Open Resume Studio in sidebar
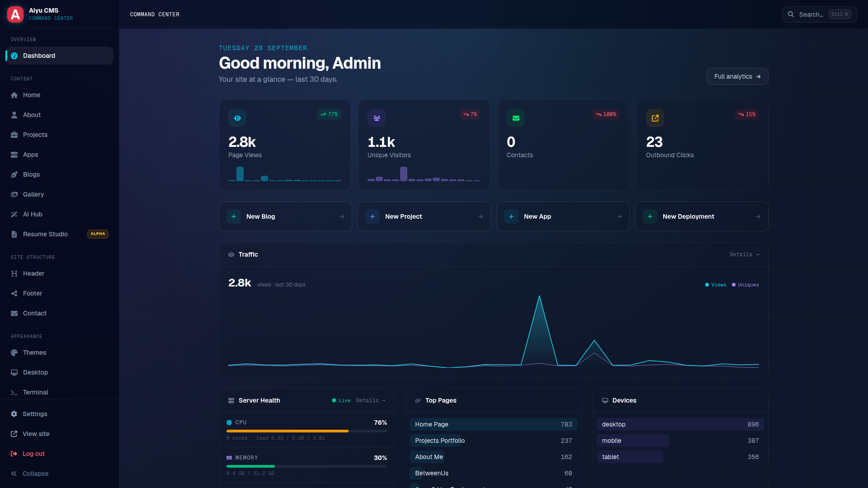The height and width of the screenshot is (488, 868). pyautogui.click(x=59, y=234)
